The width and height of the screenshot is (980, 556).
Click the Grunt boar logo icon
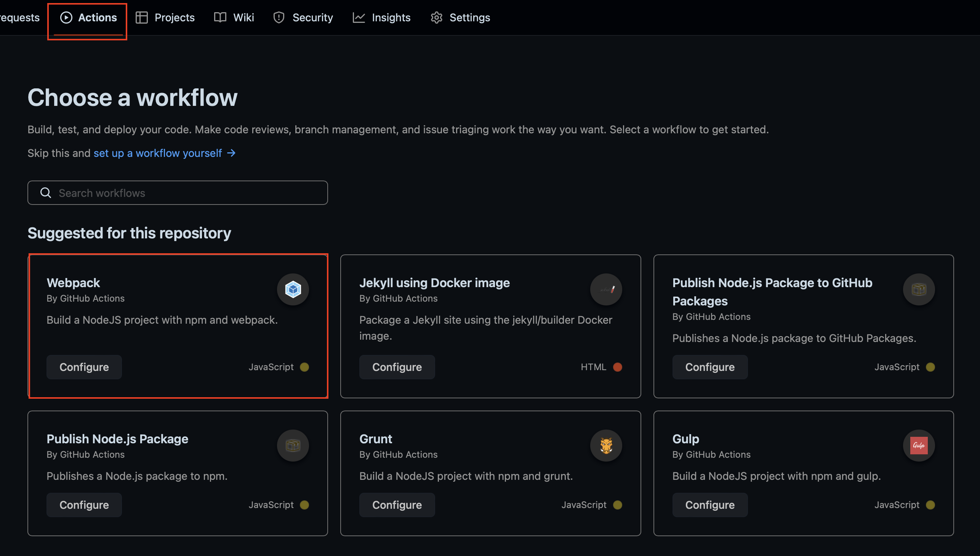tap(606, 446)
